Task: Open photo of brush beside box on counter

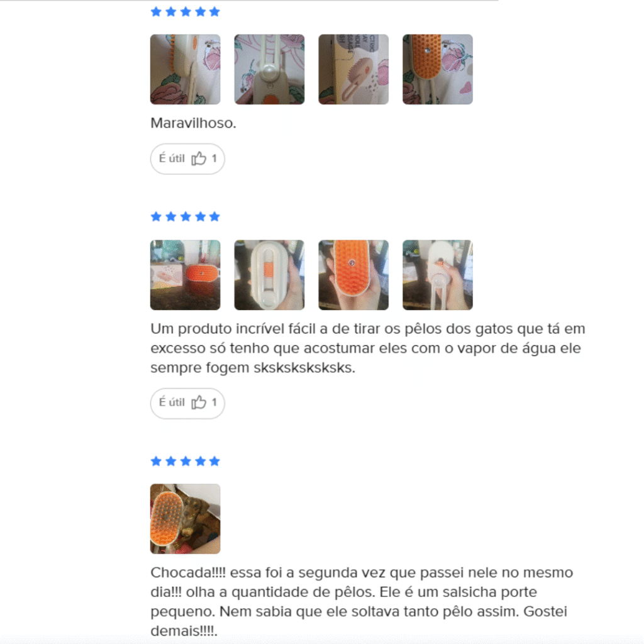Action: click(186, 275)
